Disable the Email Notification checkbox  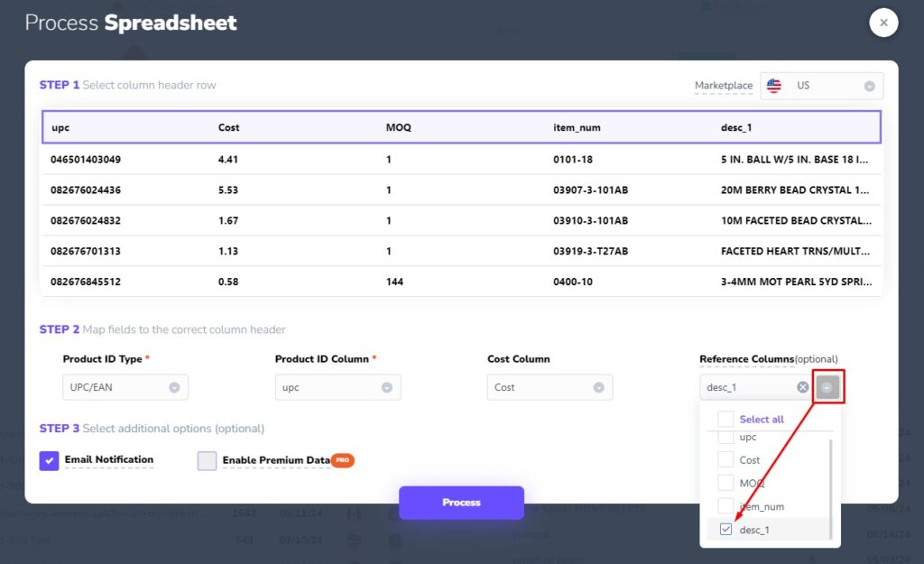click(49, 460)
